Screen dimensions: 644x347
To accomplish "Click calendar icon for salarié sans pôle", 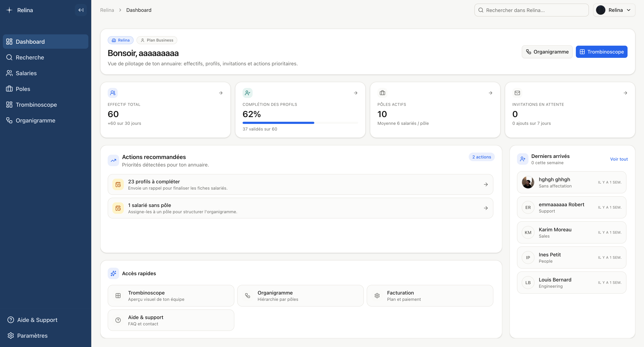I will click(118, 208).
